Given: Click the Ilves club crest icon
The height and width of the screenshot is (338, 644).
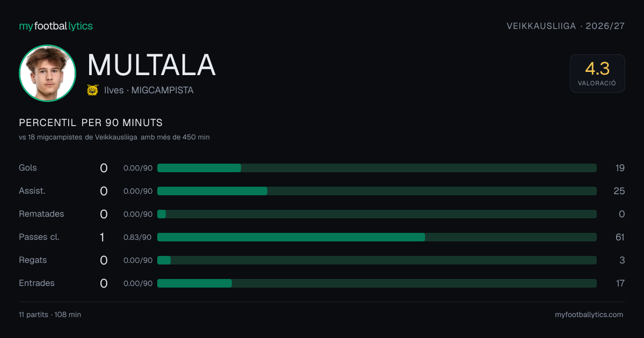Looking at the screenshot, I should (92, 90).
